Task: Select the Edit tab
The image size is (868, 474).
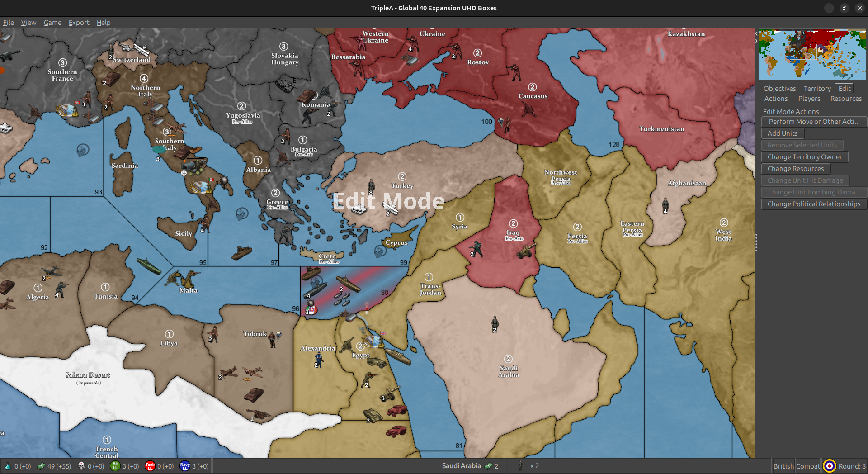Action: point(844,89)
